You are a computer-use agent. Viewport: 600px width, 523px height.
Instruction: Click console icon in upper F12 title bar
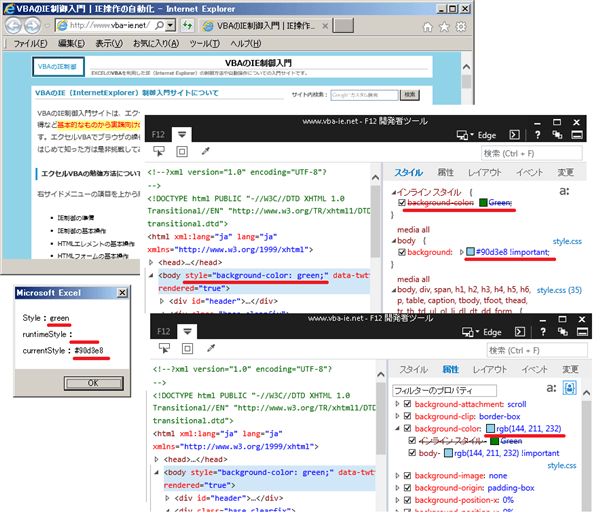[x=515, y=135]
